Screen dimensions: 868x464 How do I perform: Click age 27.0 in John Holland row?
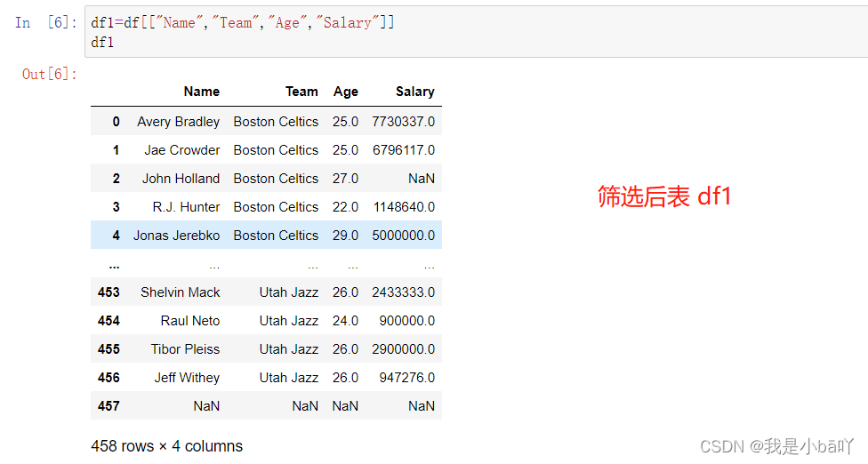pyautogui.click(x=345, y=179)
